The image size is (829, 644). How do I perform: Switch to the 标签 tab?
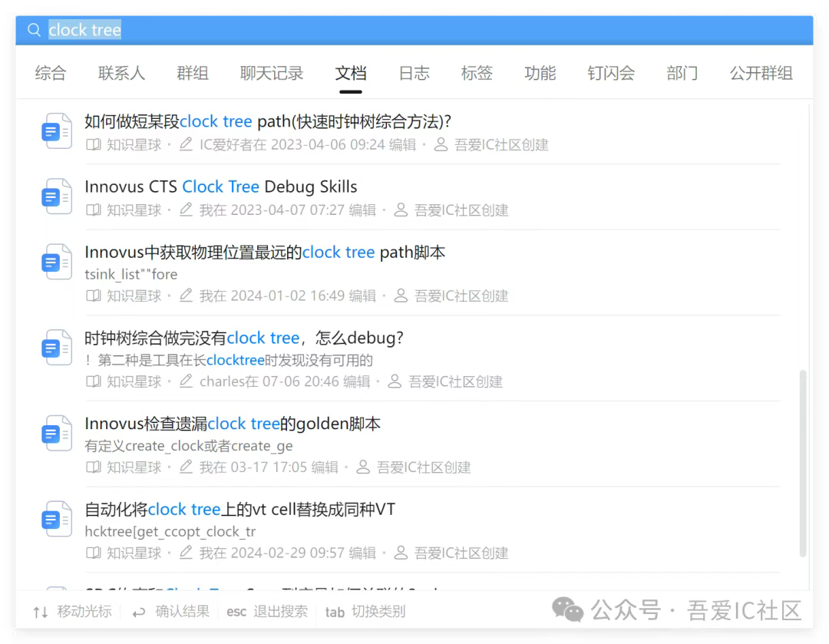[x=477, y=73]
